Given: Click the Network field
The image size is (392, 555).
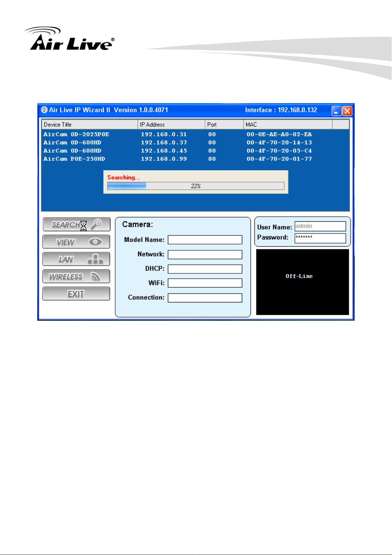Looking at the screenshot, I should (205, 255).
